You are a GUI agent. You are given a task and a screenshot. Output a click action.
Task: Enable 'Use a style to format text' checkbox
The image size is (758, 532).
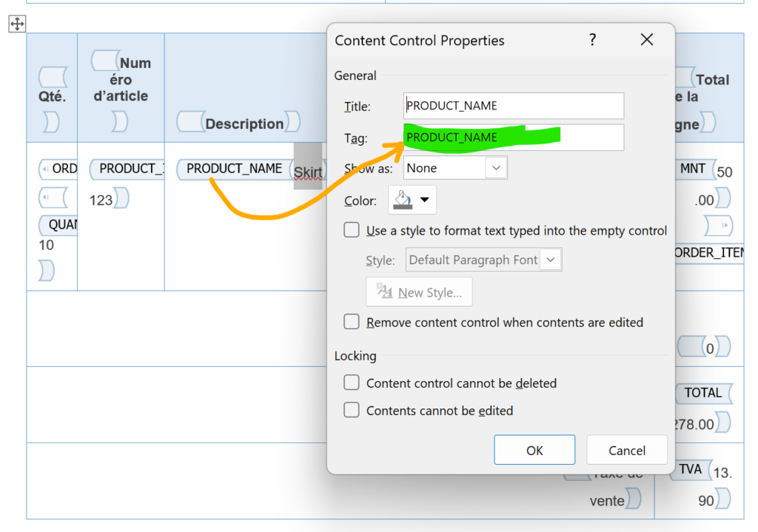pyautogui.click(x=352, y=230)
